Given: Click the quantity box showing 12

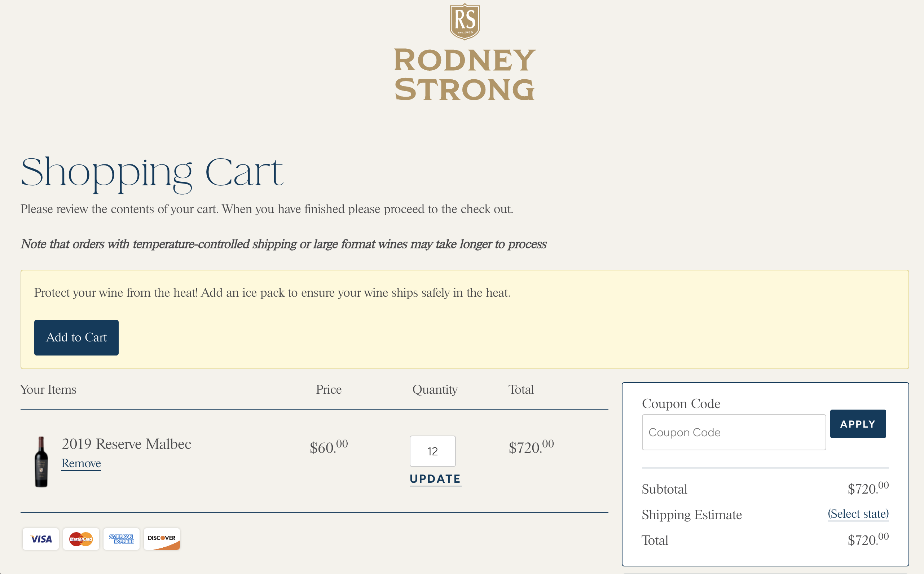Looking at the screenshot, I should [432, 451].
